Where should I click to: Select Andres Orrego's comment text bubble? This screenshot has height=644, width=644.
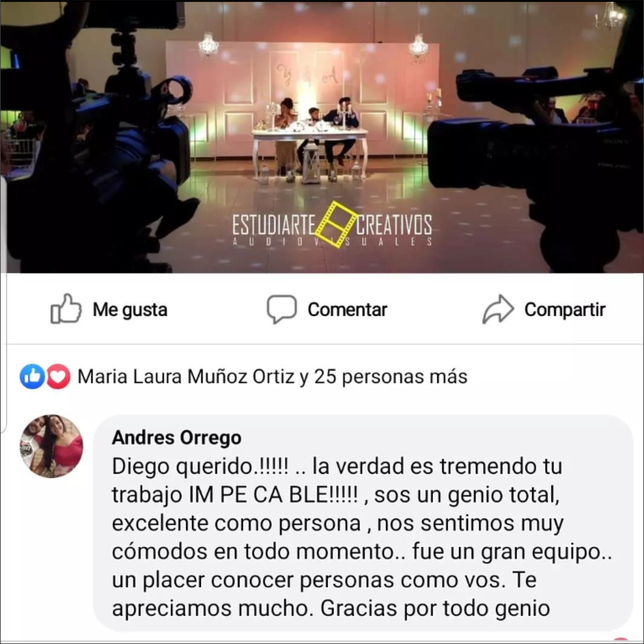[362, 524]
